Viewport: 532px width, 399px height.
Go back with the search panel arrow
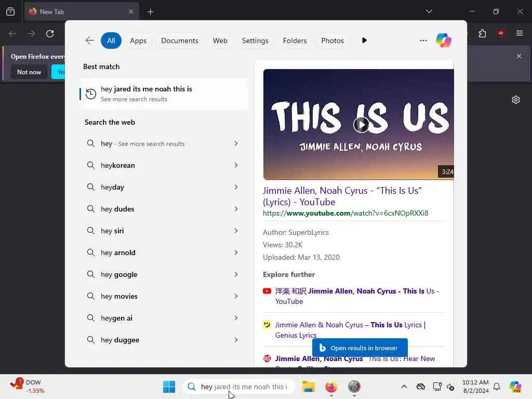tap(89, 41)
